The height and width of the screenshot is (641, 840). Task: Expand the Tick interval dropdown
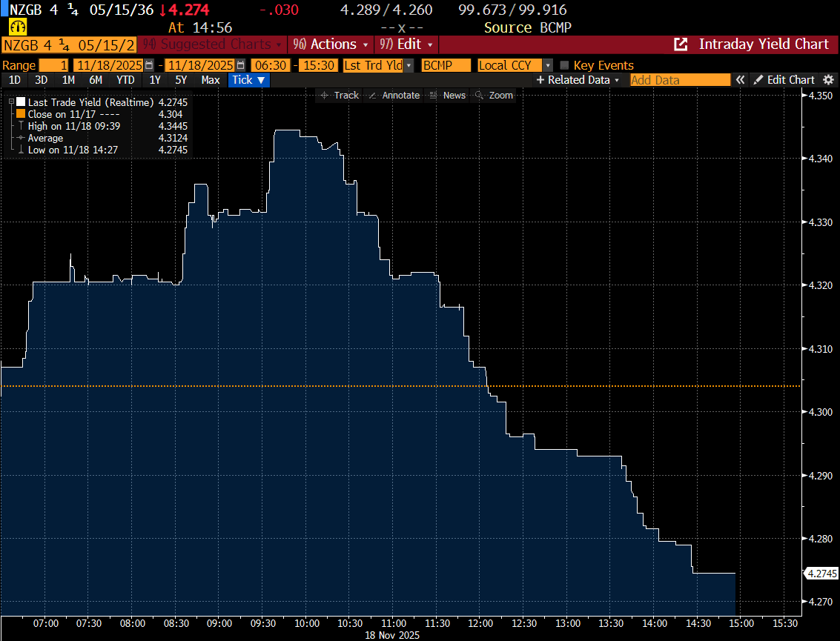pos(248,80)
